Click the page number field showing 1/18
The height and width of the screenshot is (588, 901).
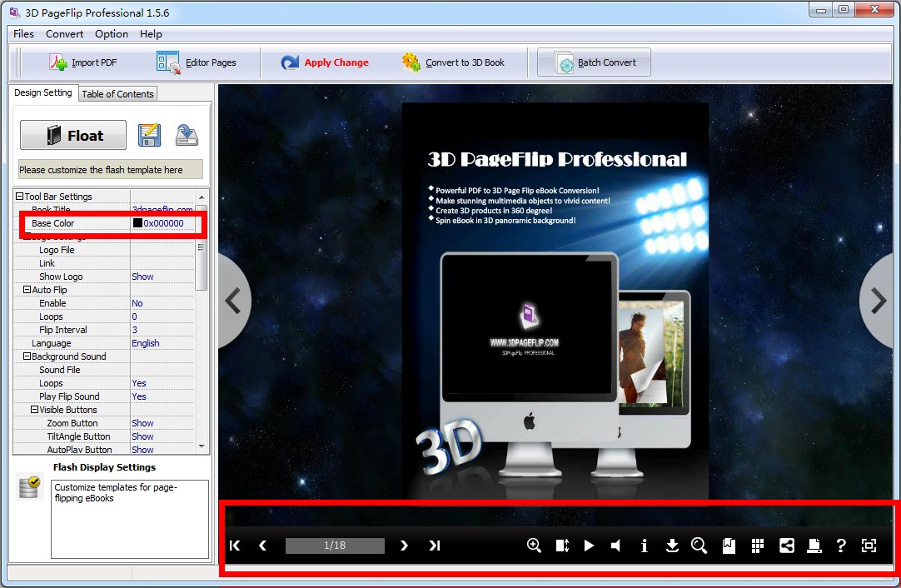(x=335, y=546)
